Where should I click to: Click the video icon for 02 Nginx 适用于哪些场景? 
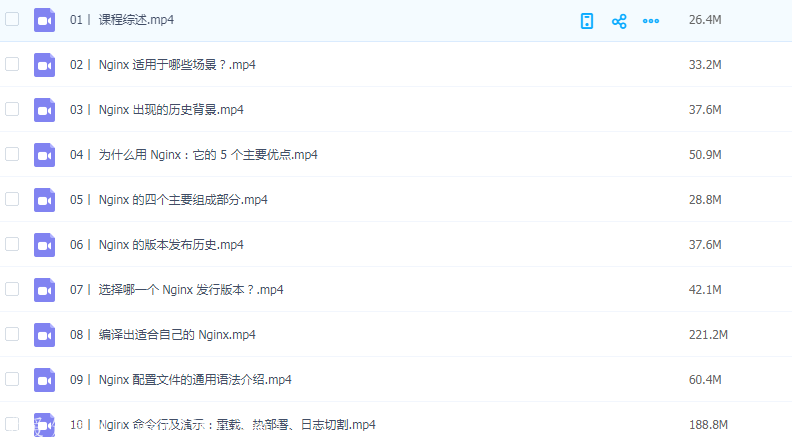(44, 65)
